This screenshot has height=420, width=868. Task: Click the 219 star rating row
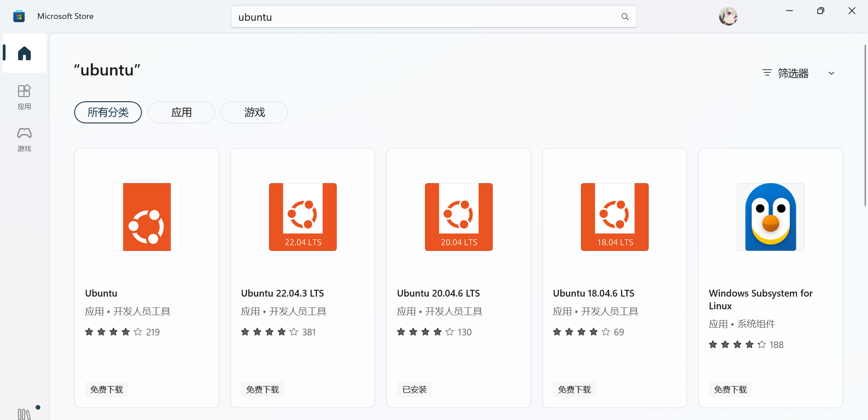123,332
